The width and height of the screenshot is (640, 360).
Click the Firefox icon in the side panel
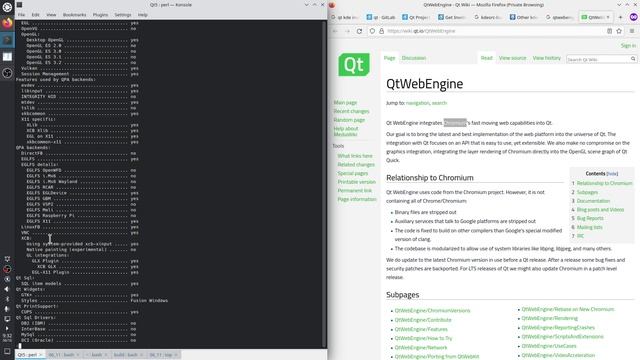[7, 23]
